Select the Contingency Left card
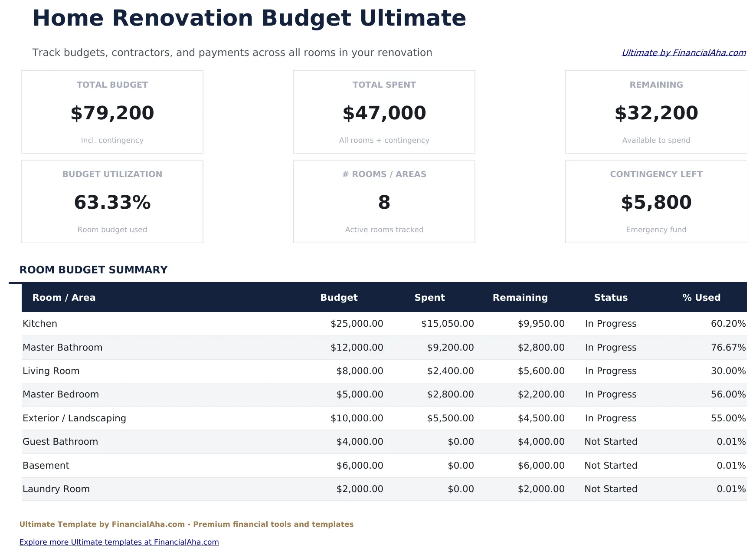Screen dimensions: 756x555 pyautogui.click(x=656, y=201)
